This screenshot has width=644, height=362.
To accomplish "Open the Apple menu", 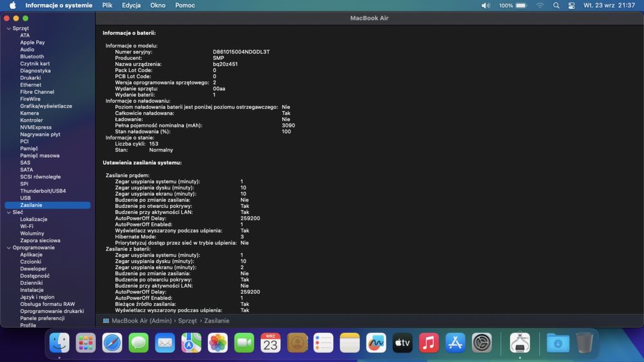I will click(13, 5).
